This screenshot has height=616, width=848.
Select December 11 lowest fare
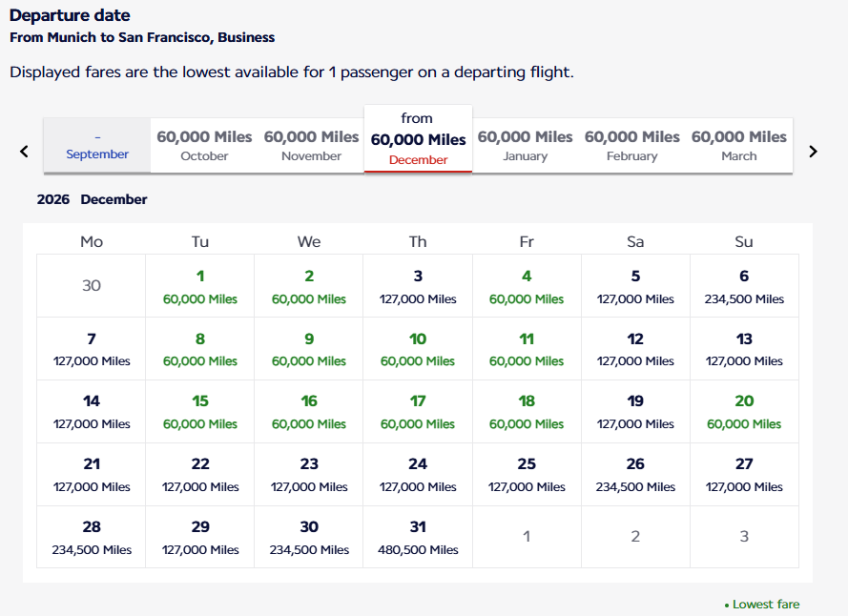pyautogui.click(x=527, y=349)
